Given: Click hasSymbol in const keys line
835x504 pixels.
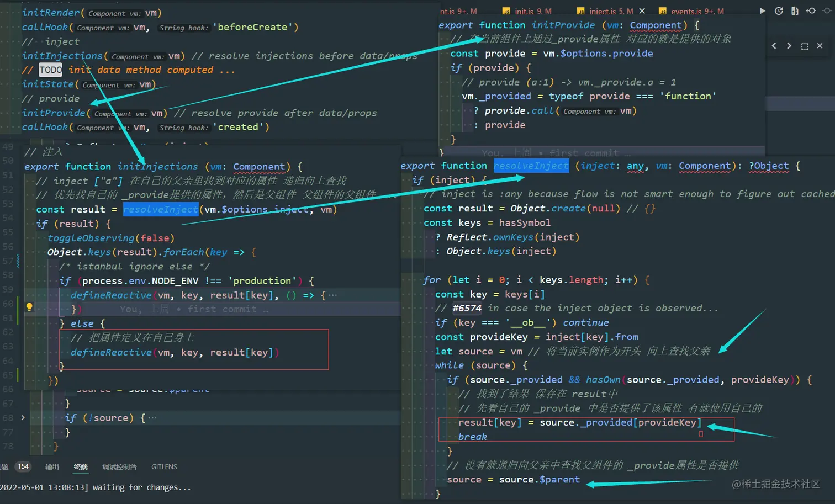Looking at the screenshot, I should (x=525, y=222).
